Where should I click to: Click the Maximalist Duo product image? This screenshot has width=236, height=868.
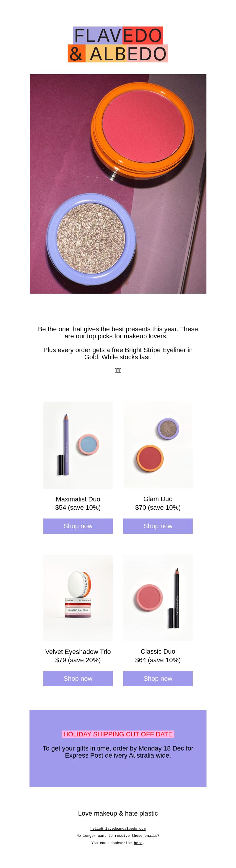tap(78, 445)
